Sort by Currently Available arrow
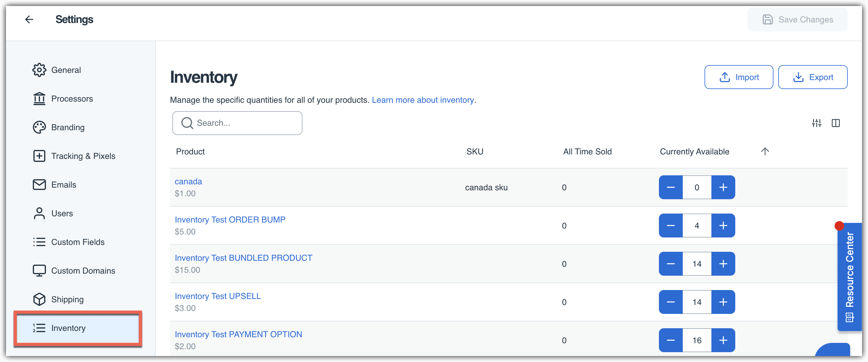This screenshot has height=362, width=868. (765, 151)
